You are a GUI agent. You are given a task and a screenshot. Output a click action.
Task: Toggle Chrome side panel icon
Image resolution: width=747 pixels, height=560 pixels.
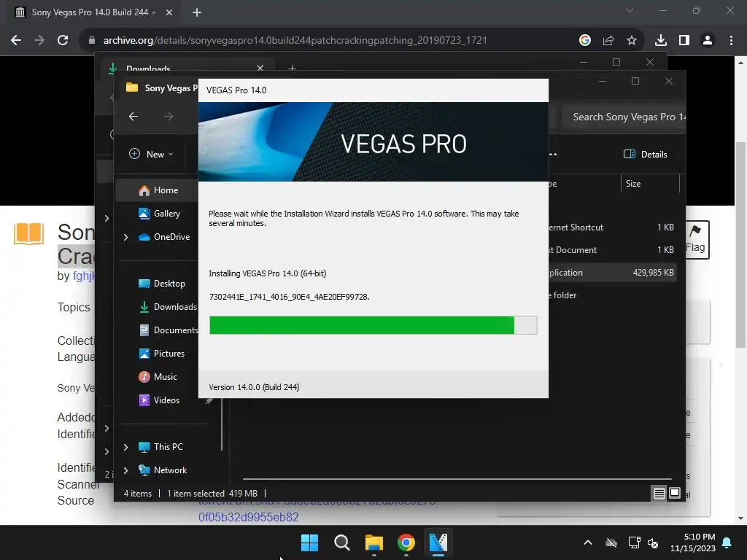tap(684, 41)
